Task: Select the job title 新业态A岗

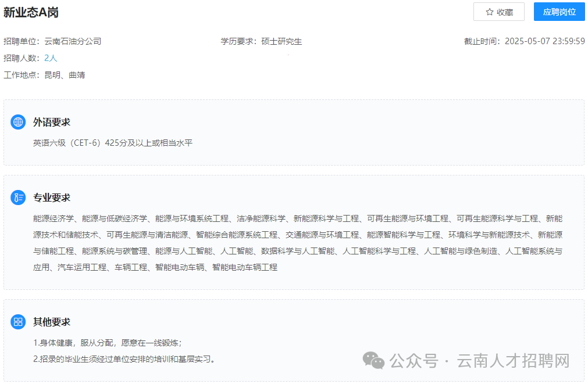Action: pos(31,12)
